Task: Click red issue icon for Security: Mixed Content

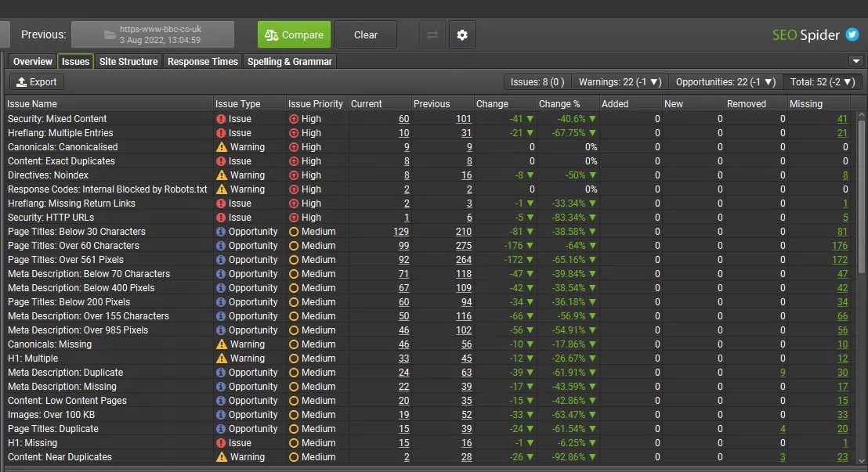Action: 221,119
